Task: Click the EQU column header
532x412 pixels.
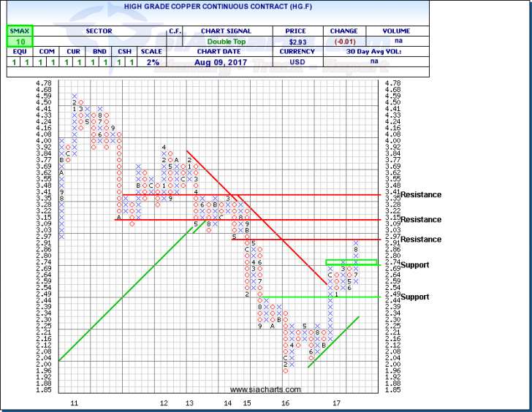Action: tap(15, 52)
